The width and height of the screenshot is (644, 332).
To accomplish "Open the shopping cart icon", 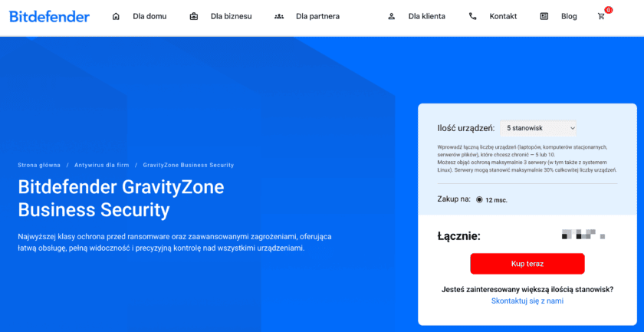I will click(601, 16).
